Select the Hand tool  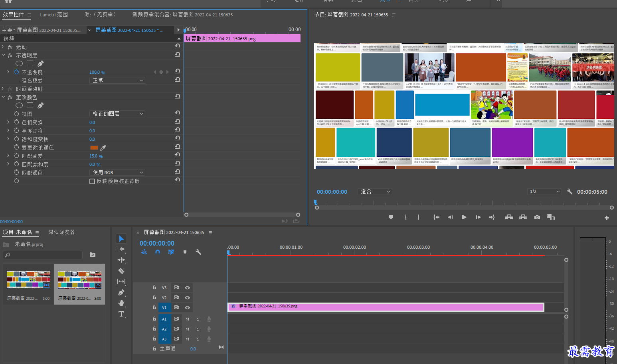click(x=121, y=303)
